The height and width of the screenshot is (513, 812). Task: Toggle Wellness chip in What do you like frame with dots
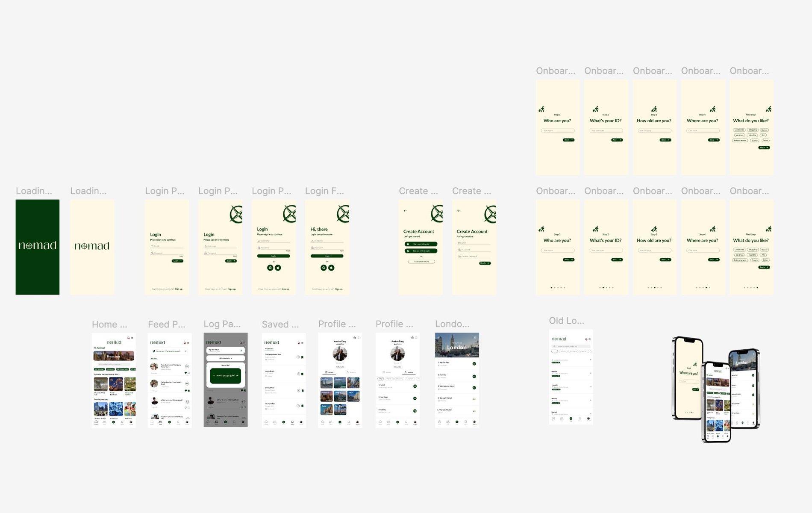[740, 255]
